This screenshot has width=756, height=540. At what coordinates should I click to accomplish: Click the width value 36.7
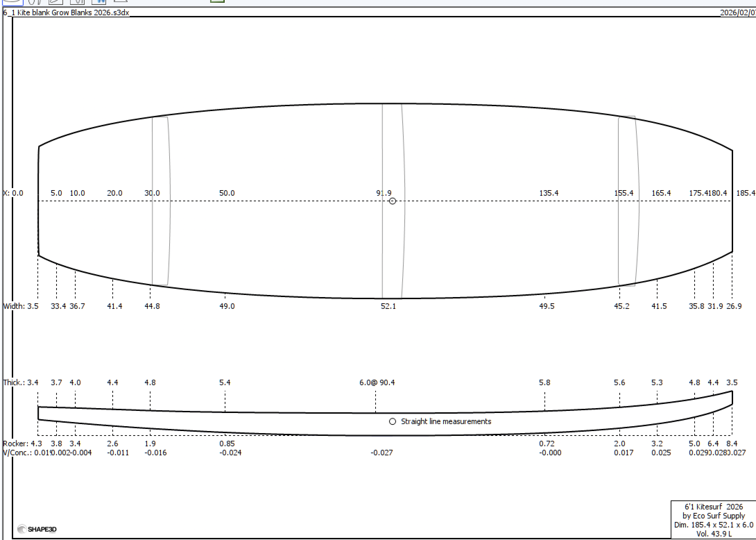pos(77,306)
